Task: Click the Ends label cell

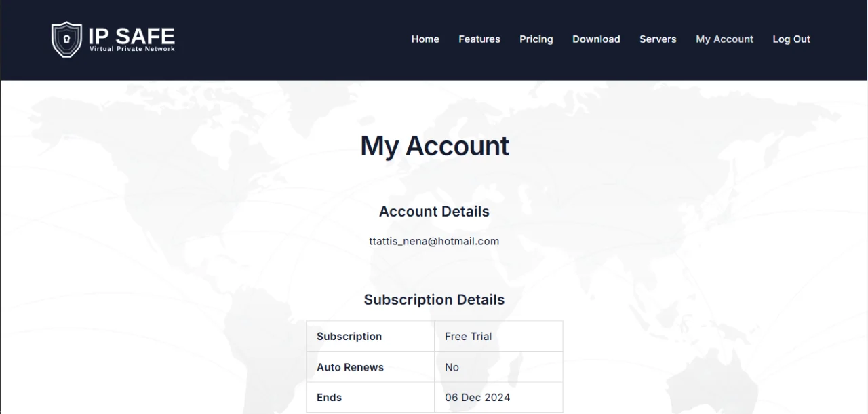Action: click(x=370, y=397)
